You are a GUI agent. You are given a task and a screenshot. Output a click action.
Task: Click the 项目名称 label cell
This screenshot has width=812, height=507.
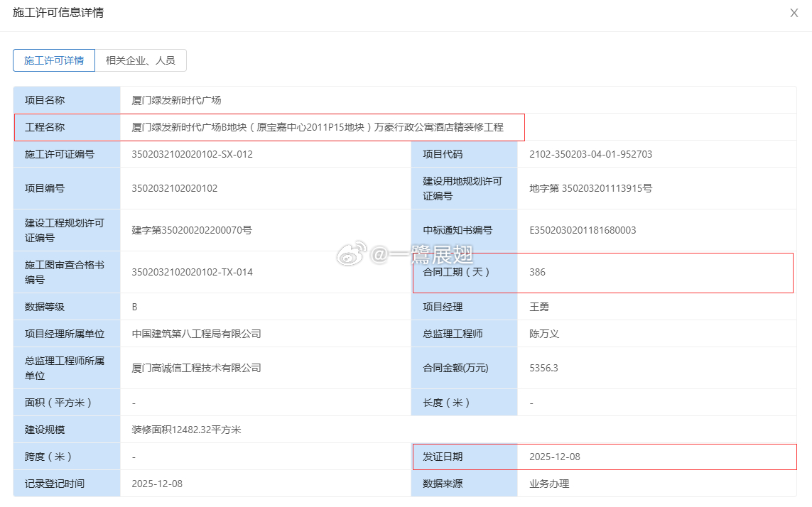click(x=67, y=100)
